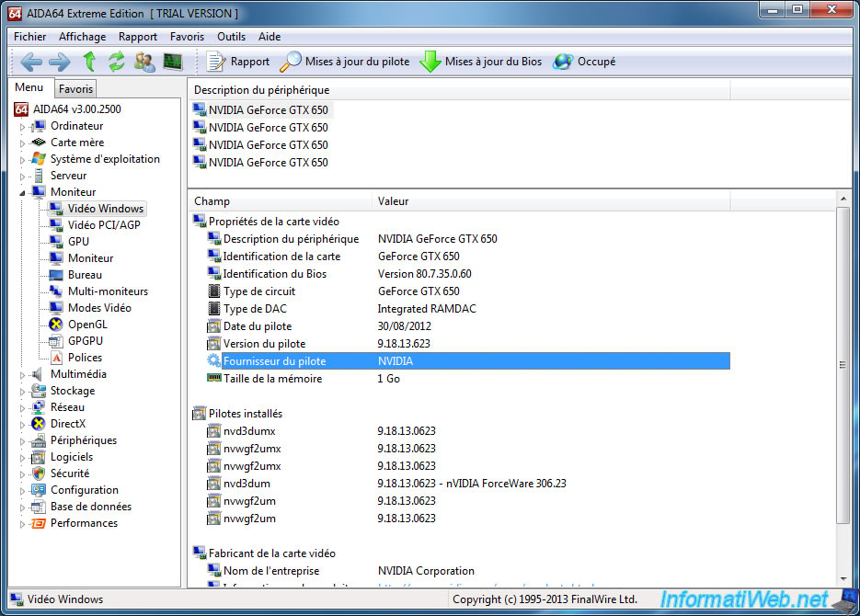The width and height of the screenshot is (860, 616).
Task: Select Multi-moniteurs in the tree
Action: click(x=108, y=291)
